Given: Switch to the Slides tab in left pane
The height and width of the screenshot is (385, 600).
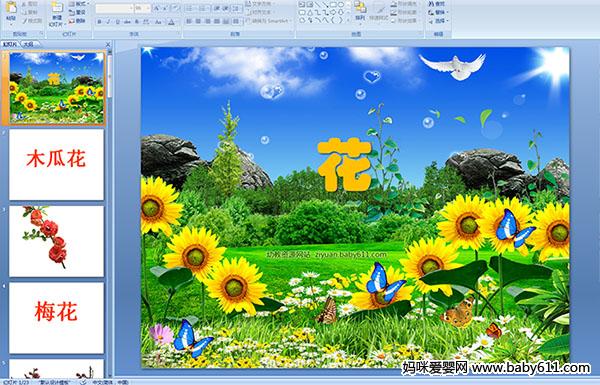Looking at the screenshot, I should pos(10,44).
